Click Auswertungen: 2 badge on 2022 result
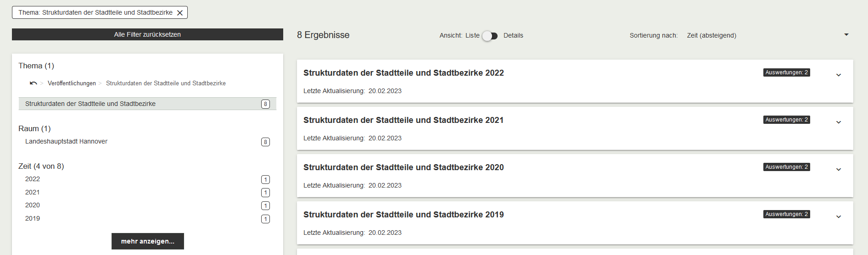This screenshot has width=868, height=255. click(x=786, y=72)
